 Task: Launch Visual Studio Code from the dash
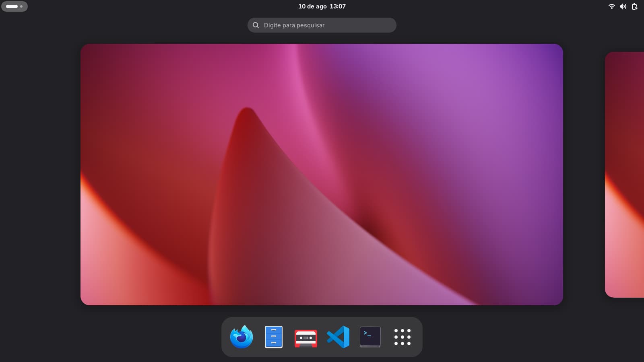(338, 337)
